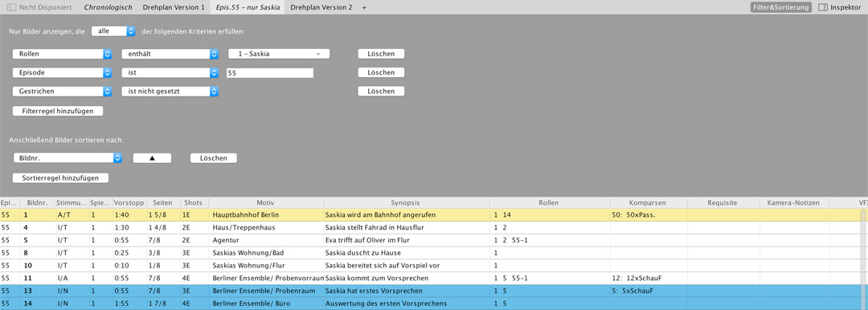Toggle ascending sort triangle button
This screenshot has height=310, width=868.
click(152, 158)
